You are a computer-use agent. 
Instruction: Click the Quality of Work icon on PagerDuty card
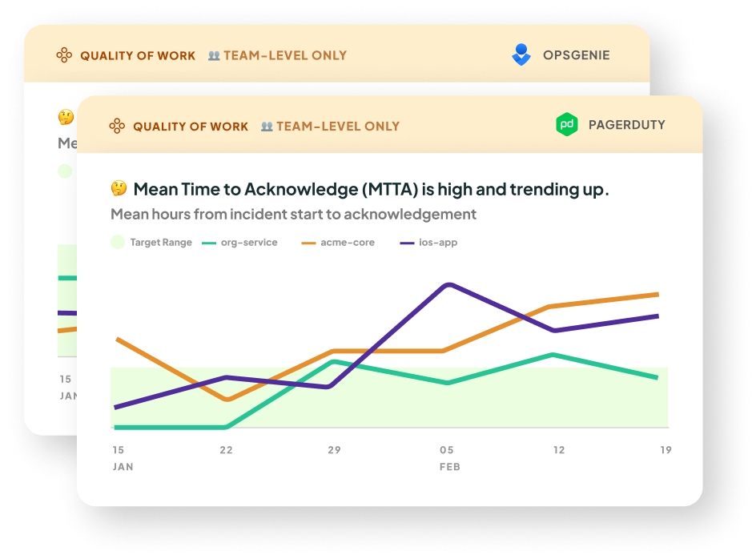point(117,126)
